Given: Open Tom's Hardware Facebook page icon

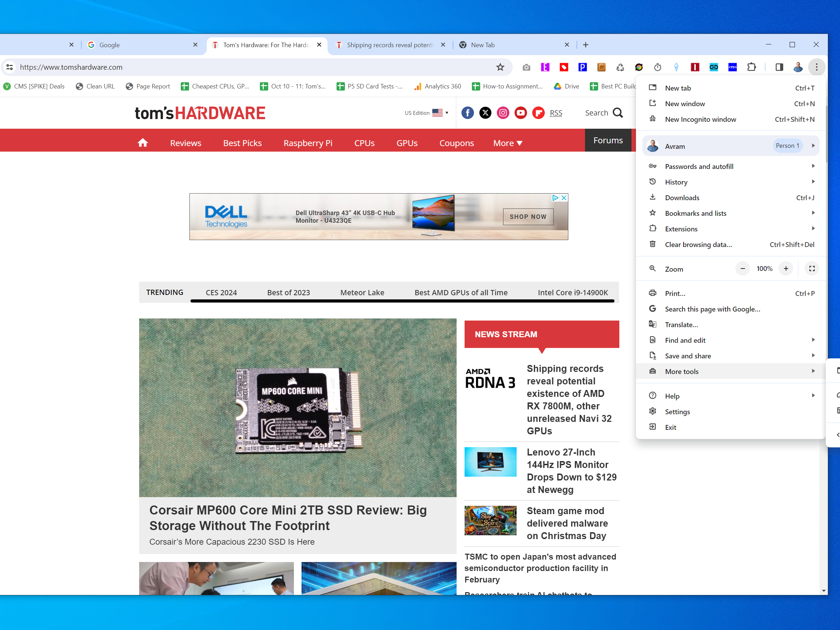Looking at the screenshot, I should click(467, 113).
